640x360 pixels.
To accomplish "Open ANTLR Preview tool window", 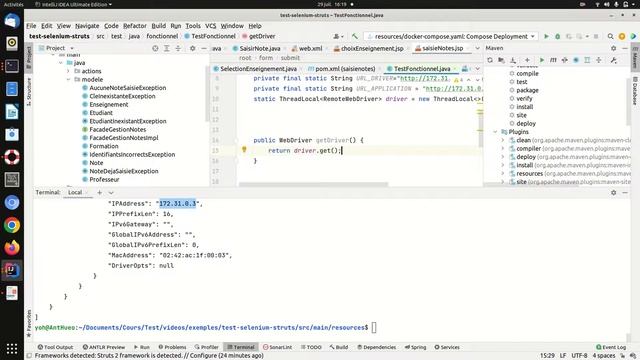I will [104, 347].
